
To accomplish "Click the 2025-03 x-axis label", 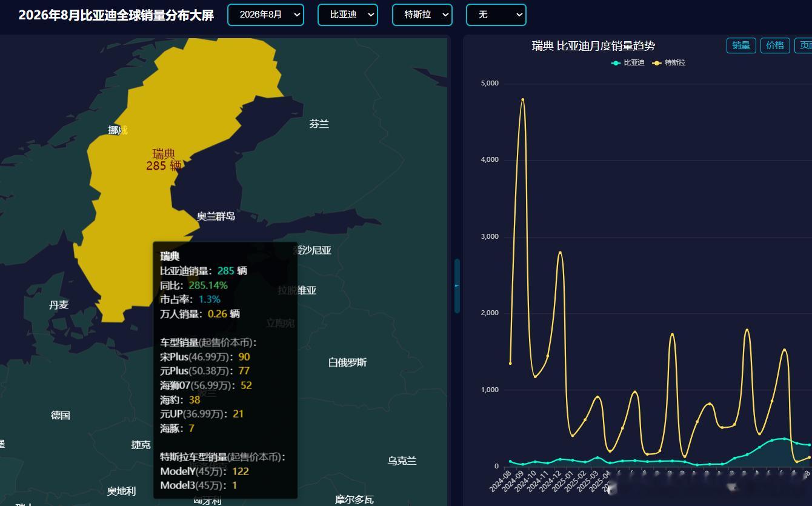I will pyautogui.click(x=587, y=481).
